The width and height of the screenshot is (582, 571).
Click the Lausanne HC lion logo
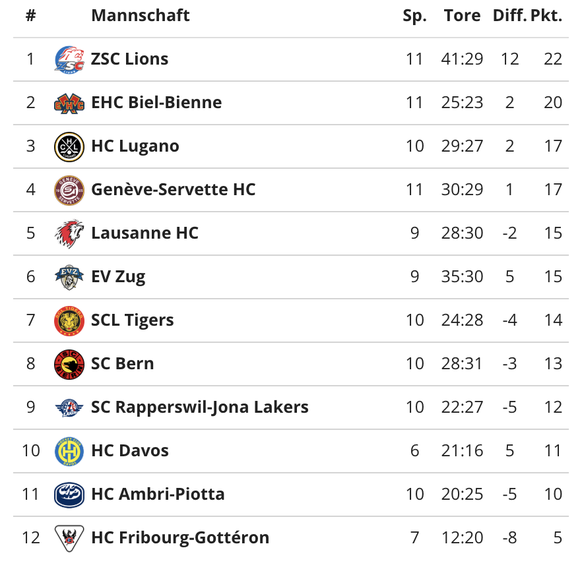pos(69,233)
